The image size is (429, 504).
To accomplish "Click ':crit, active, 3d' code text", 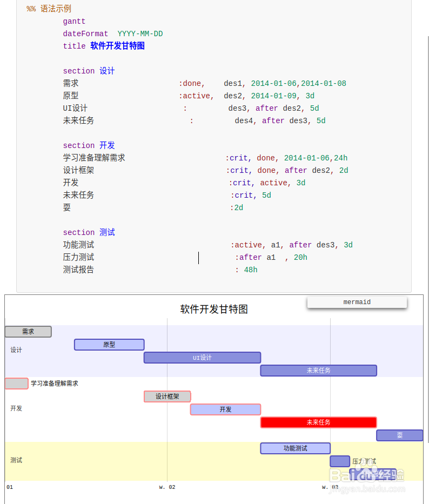I will (267, 183).
